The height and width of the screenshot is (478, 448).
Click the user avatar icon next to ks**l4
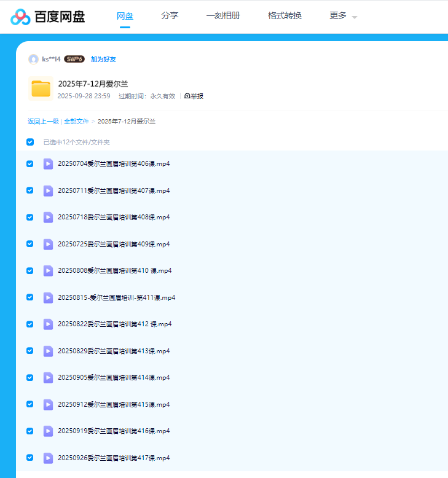click(33, 59)
